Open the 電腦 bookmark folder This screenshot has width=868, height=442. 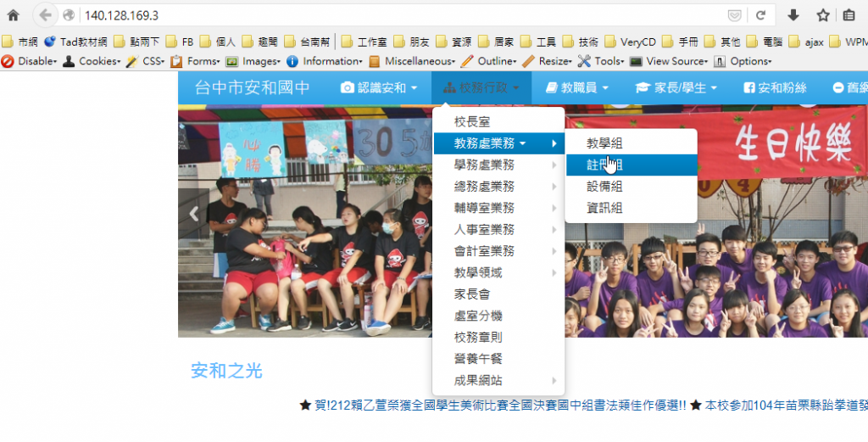click(765, 42)
